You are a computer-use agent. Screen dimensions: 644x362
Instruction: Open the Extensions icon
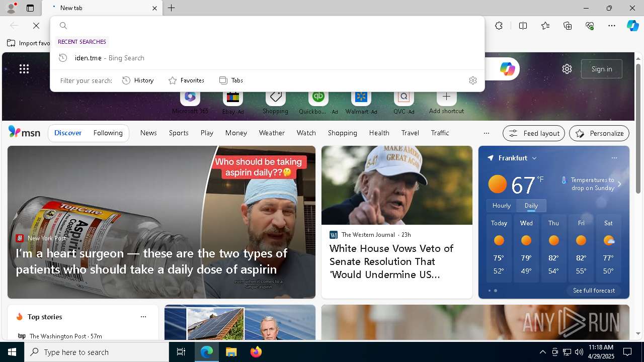pos(499,26)
